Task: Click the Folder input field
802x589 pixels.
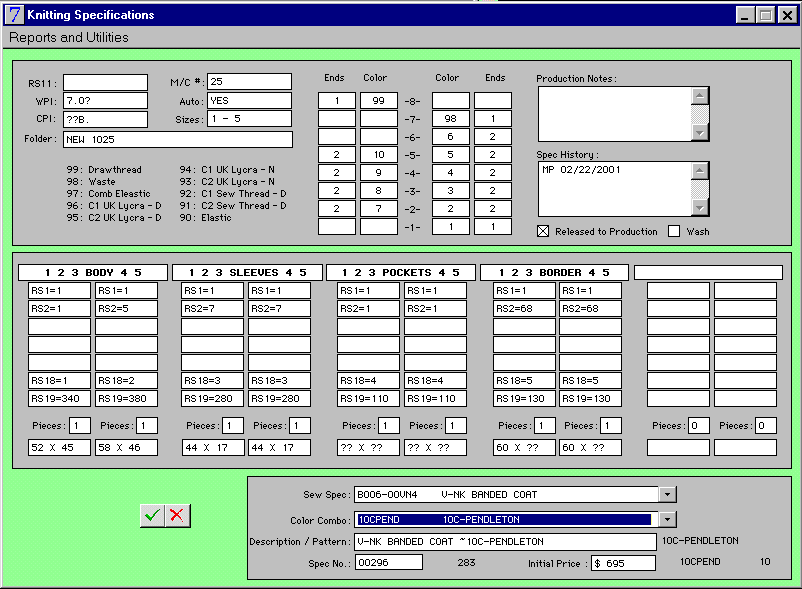Action: point(178,140)
